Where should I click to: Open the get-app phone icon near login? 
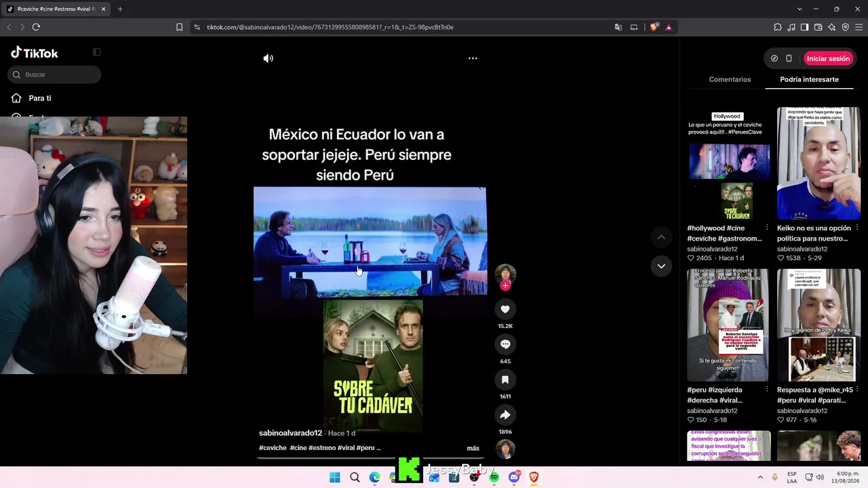789,58
